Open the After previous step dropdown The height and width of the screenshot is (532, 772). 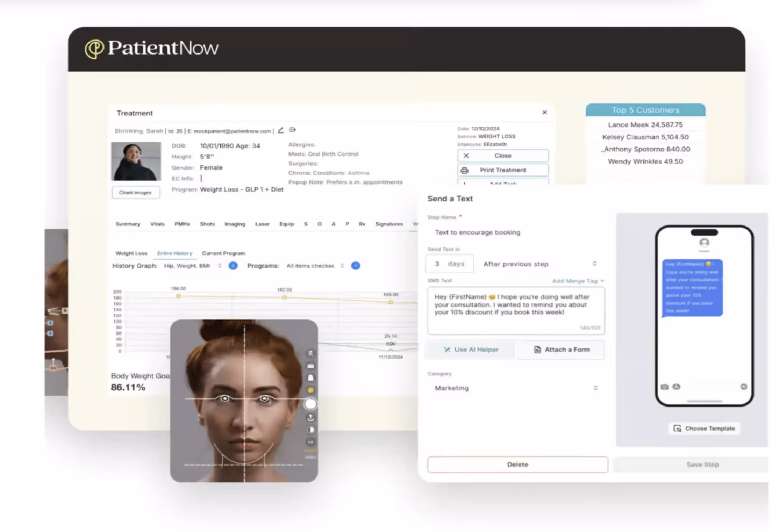(x=540, y=264)
